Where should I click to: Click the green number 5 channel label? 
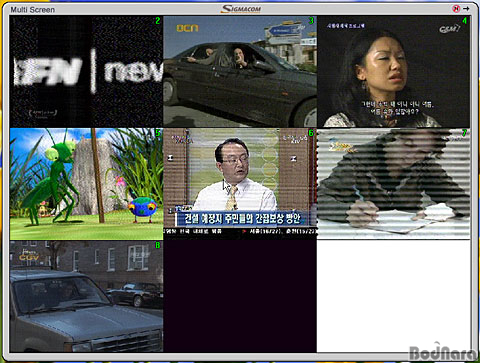(158, 133)
